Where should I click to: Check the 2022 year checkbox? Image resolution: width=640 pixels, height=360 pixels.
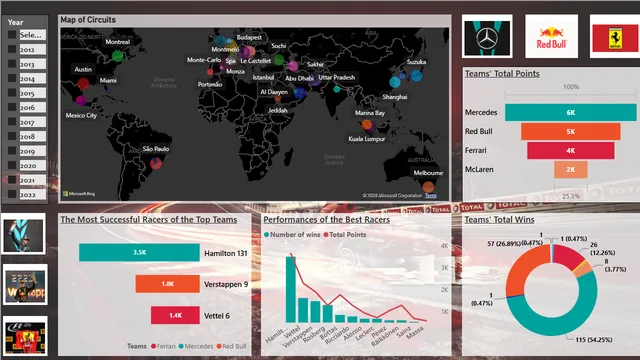tap(12, 195)
